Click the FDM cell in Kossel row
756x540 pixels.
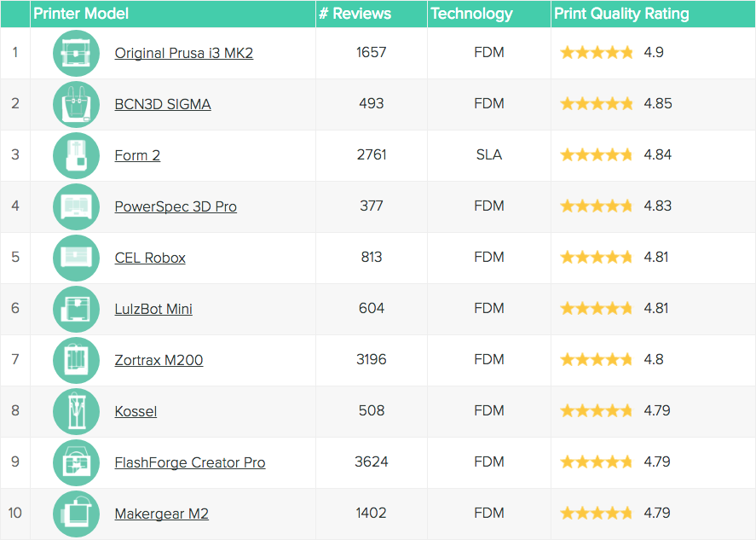pos(489,410)
